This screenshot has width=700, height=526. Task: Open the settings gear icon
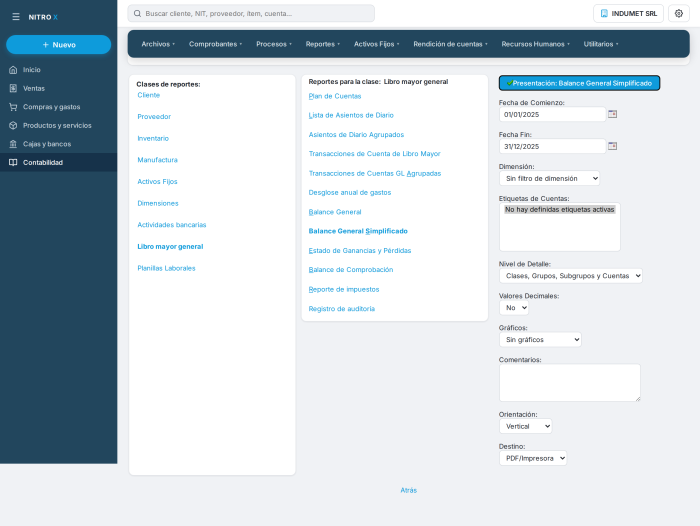679,13
